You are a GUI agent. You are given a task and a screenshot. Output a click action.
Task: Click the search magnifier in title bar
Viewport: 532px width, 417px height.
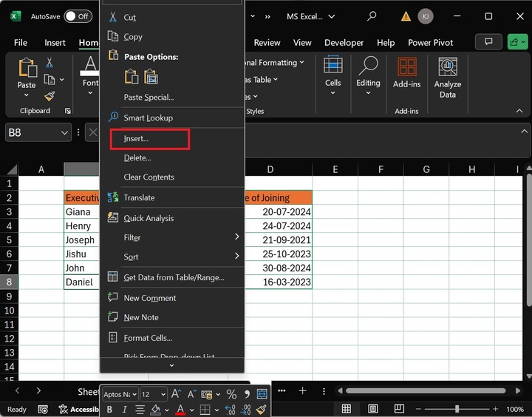point(372,16)
